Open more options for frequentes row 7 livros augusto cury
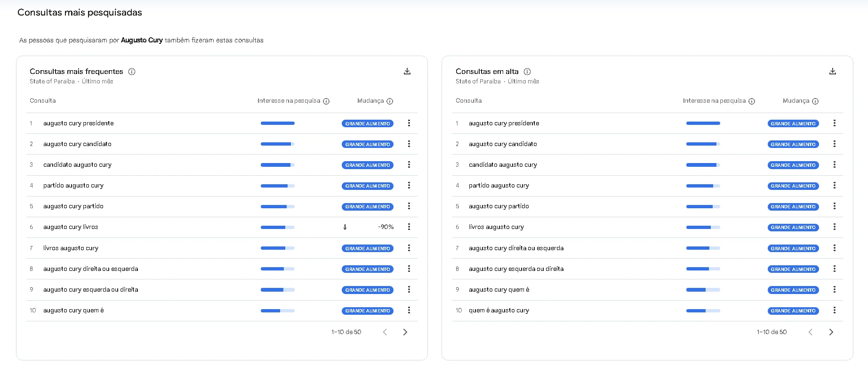 pyautogui.click(x=409, y=248)
